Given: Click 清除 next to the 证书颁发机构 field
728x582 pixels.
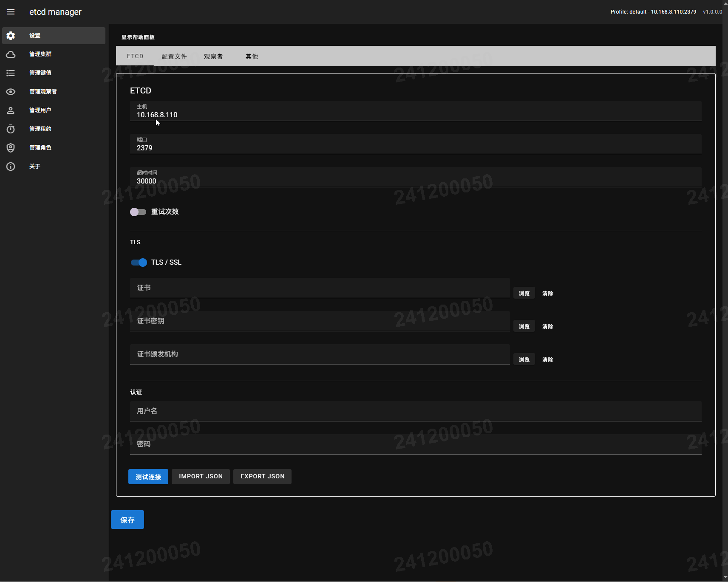Looking at the screenshot, I should [547, 359].
